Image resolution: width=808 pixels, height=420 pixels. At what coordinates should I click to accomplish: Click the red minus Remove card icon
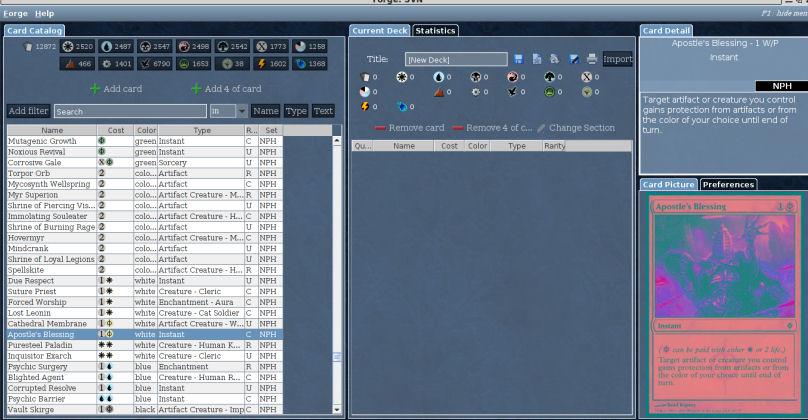coord(380,128)
